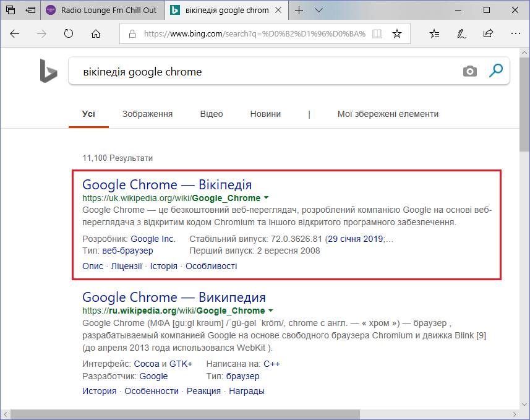
Task: Open the Особливості section link
Action: pos(212,266)
